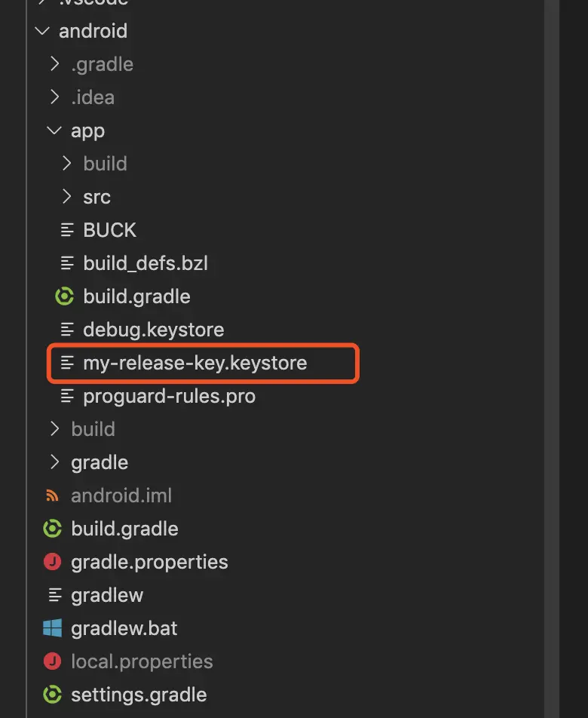Click the explorer vertical scrollbar track
Image resolution: width=588 pixels, height=718 pixels.
(x=552, y=359)
